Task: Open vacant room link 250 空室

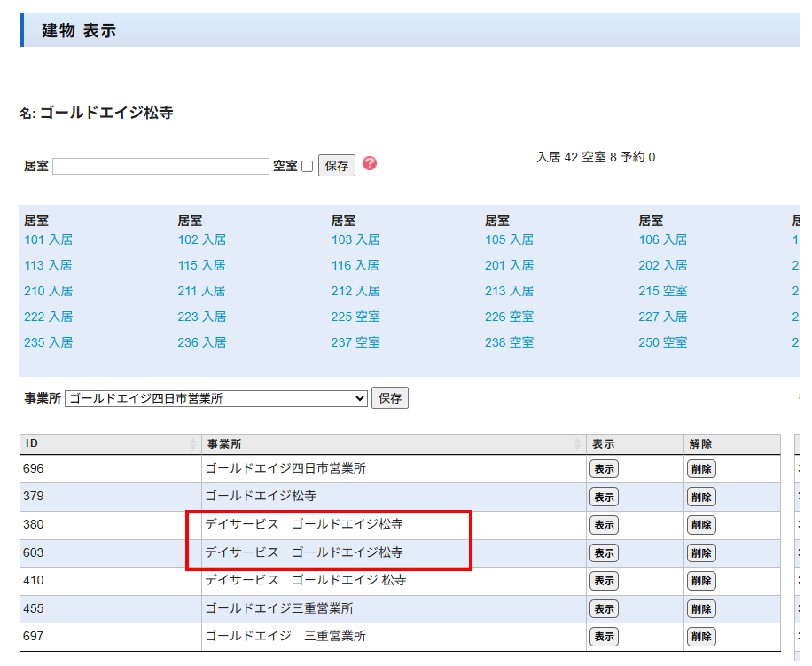Action: (663, 342)
